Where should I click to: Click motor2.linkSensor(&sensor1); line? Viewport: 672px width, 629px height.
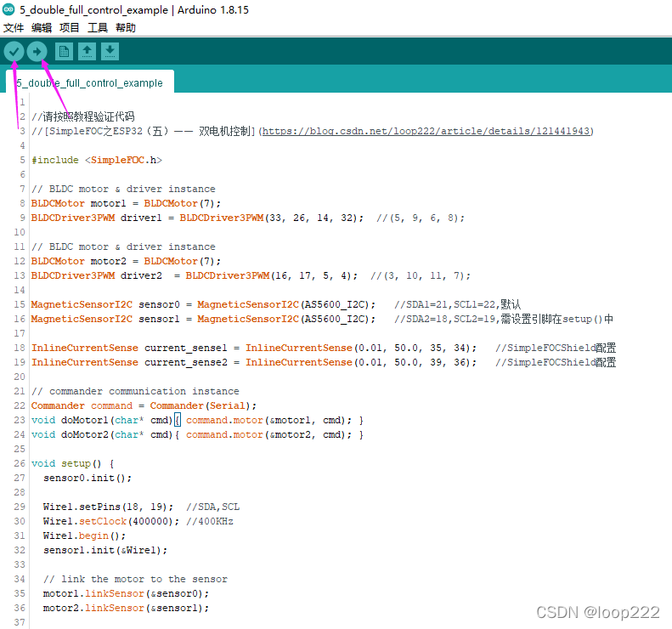[126, 608]
